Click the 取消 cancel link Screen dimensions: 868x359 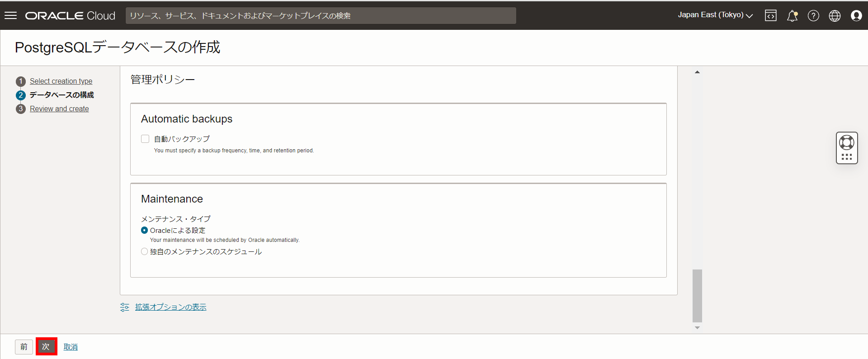coord(71,347)
